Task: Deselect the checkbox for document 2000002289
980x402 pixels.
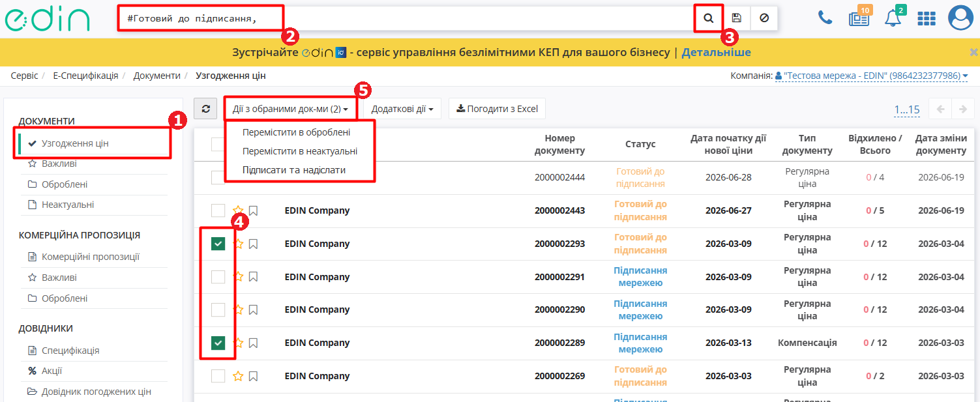Action: coord(218,343)
